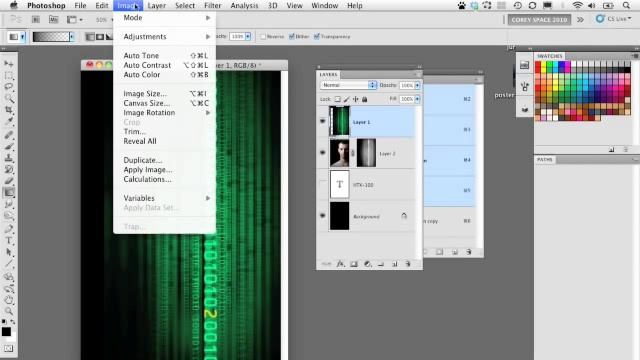Open the Normal blend mode dropdown
This screenshot has height=360, width=640.
pos(348,85)
